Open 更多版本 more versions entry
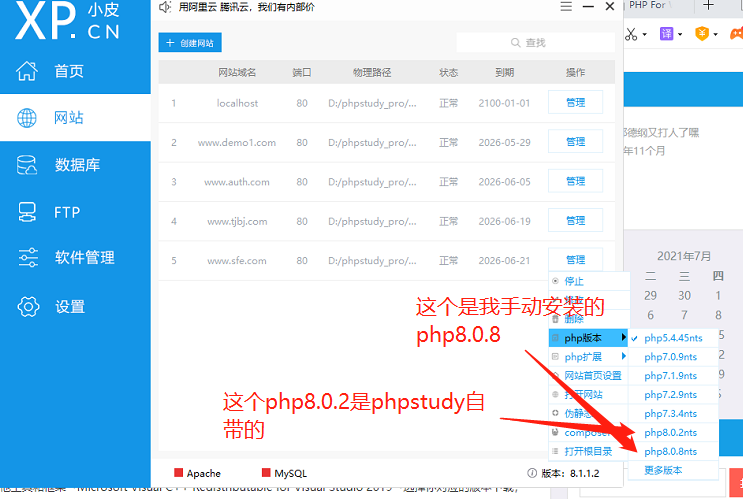The height and width of the screenshot is (499, 743). pos(673,471)
